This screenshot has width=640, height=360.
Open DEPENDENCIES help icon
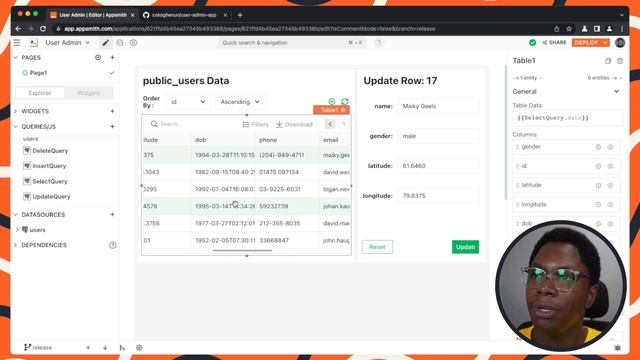pos(113,245)
